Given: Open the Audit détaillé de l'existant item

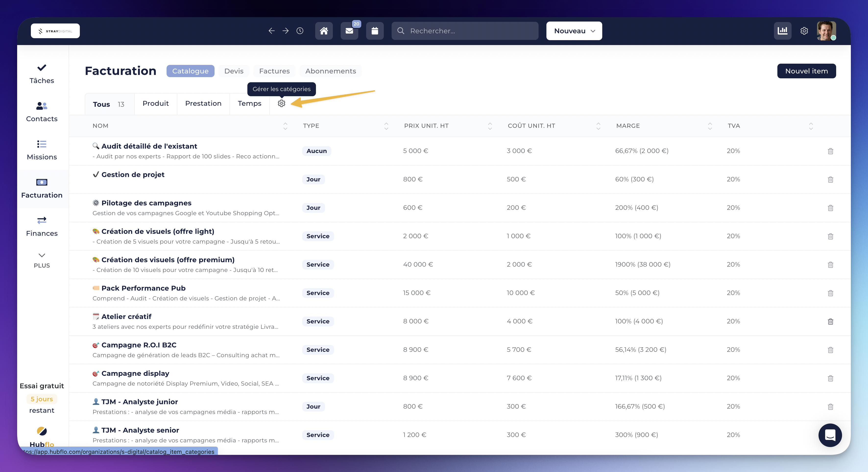Looking at the screenshot, I should click(149, 146).
